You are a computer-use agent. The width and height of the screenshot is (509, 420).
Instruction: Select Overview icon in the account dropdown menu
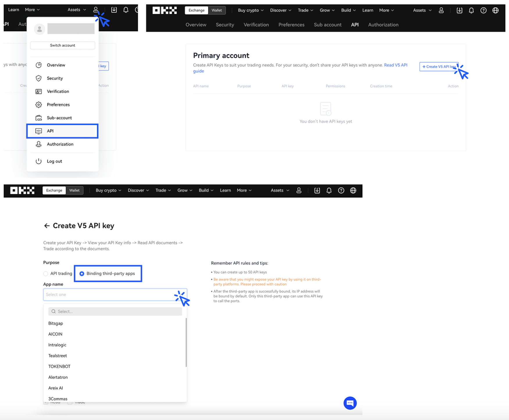pyautogui.click(x=39, y=65)
